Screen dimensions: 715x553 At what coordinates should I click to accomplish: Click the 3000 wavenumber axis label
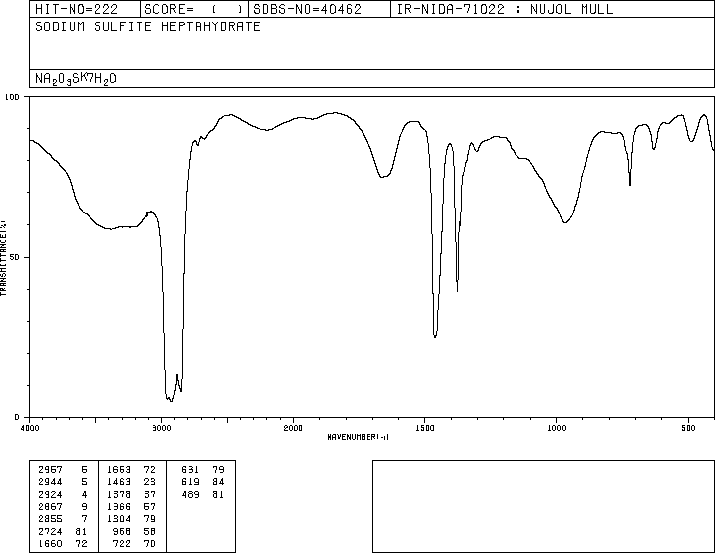click(161, 428)
